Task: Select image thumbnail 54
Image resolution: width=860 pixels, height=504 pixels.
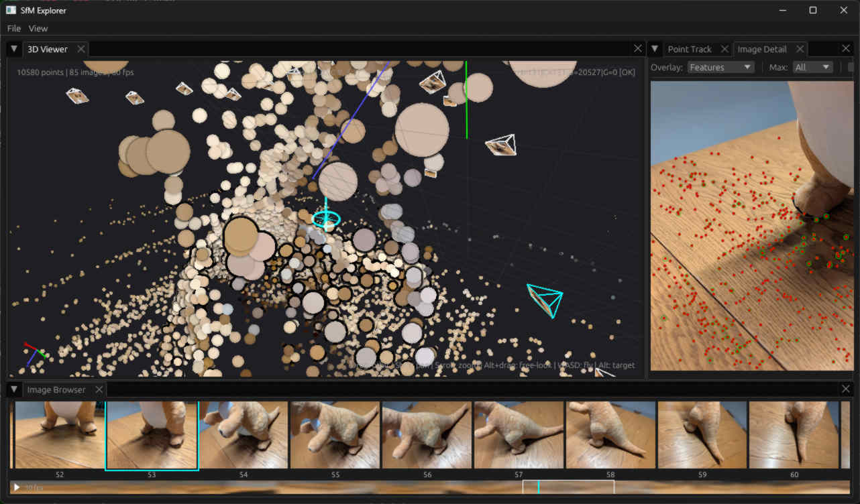Action: [244, 435]
